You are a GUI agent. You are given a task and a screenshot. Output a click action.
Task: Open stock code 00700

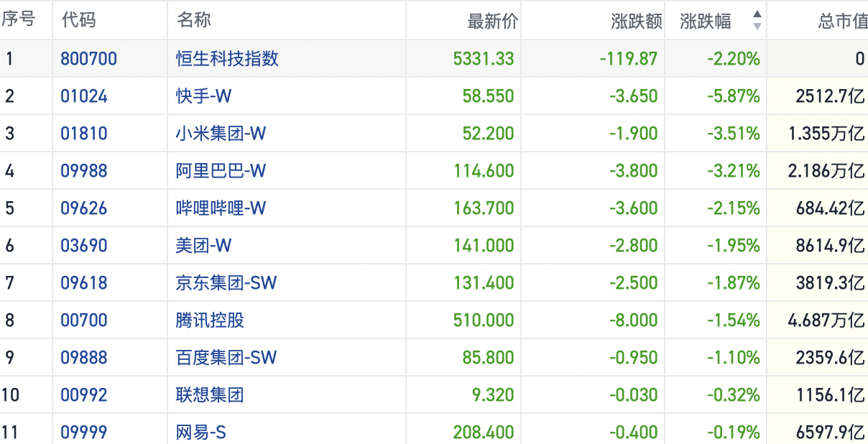coord(84,320)
